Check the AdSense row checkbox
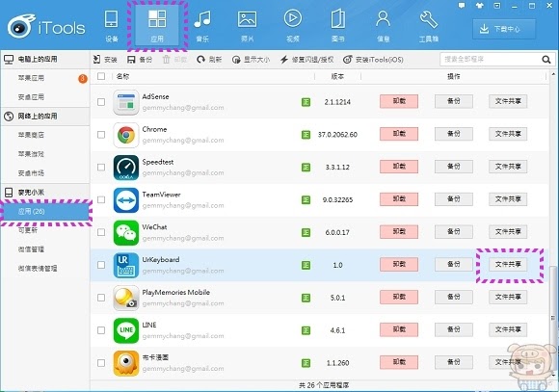The image size is (559, 392). pos(101,102)
